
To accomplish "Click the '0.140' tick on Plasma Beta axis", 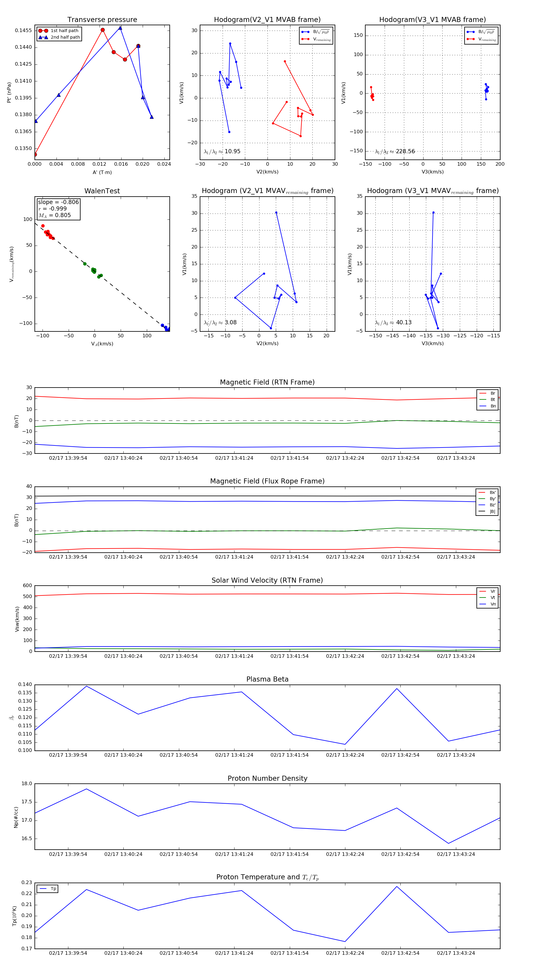I will [25, 685].
